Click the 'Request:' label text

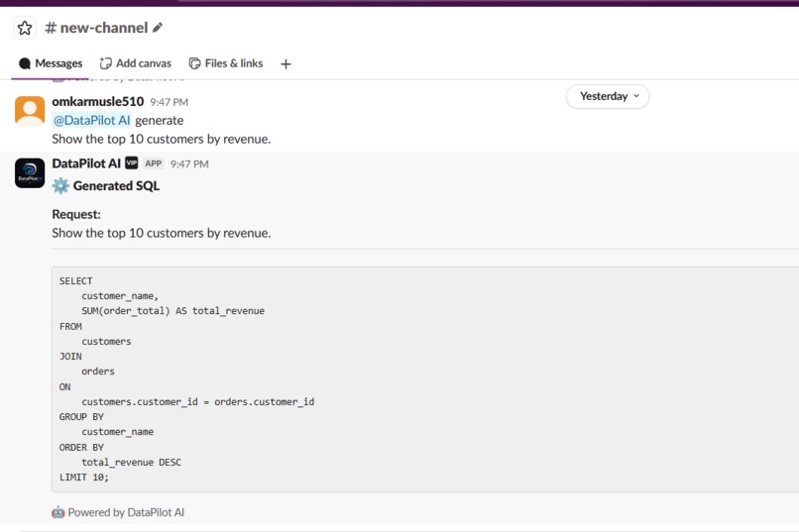pyautogui.click(x=76, y=214)
